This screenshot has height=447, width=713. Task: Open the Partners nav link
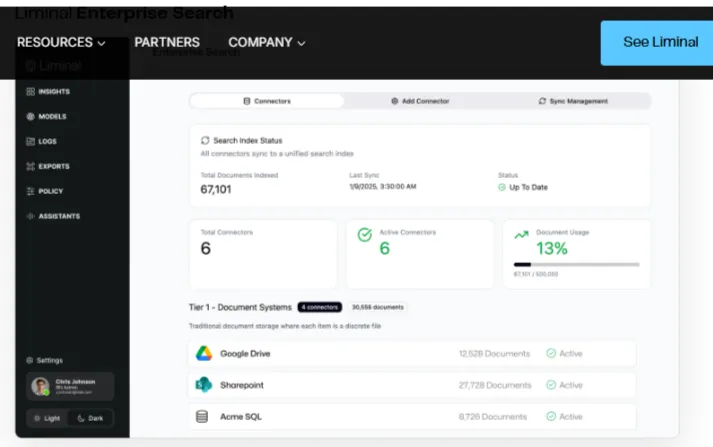167,42
